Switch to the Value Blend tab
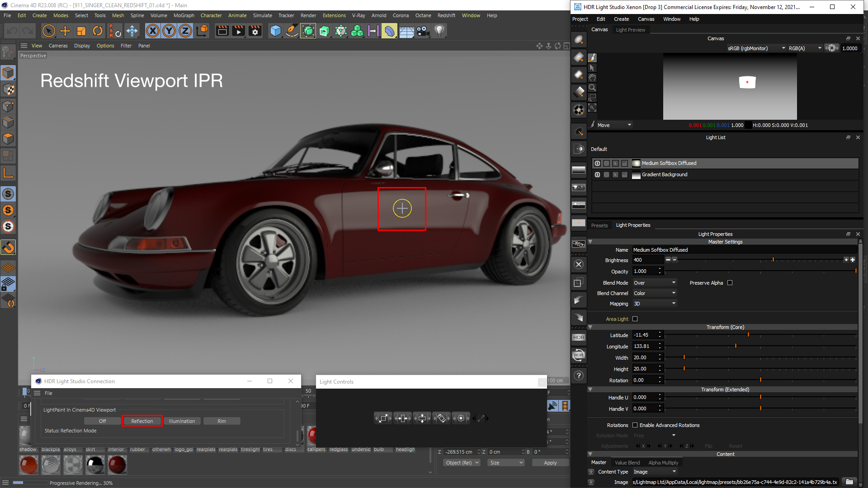 [627, 463]
